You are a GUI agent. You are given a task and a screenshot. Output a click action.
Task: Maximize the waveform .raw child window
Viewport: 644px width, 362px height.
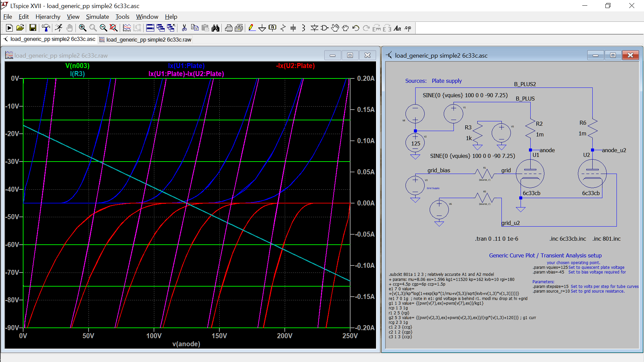coord(350,55)
